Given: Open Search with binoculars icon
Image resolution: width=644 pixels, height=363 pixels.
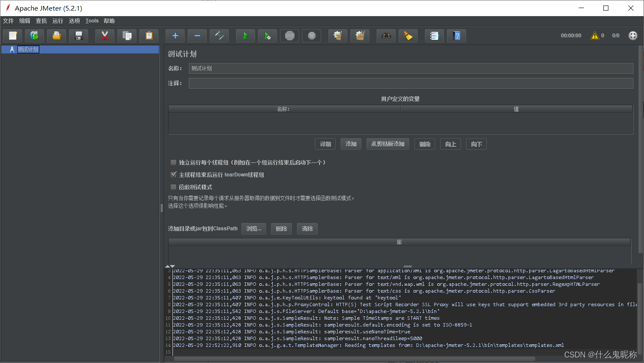Looking at the screenshot, I should [386, 36].
